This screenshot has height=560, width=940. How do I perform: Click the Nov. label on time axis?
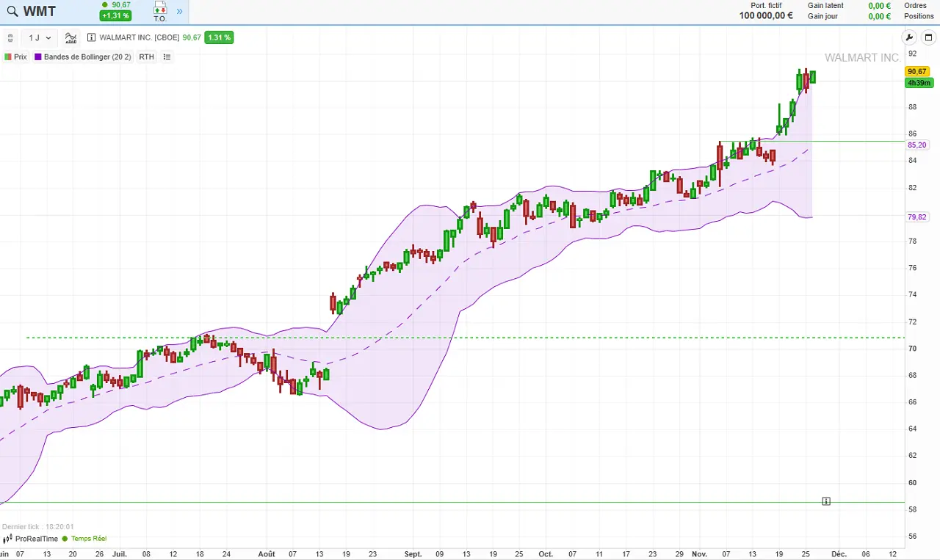click(701, 554)
